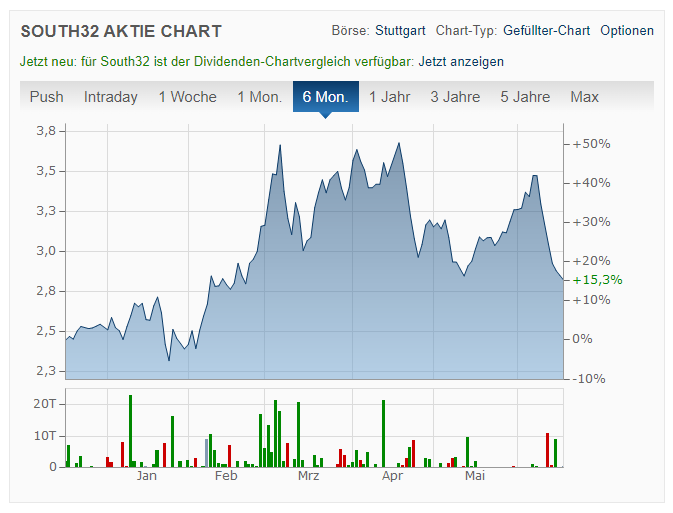Screen dimensions: 673x513
Task: Click the Apr month label
Action: point(392,476)
